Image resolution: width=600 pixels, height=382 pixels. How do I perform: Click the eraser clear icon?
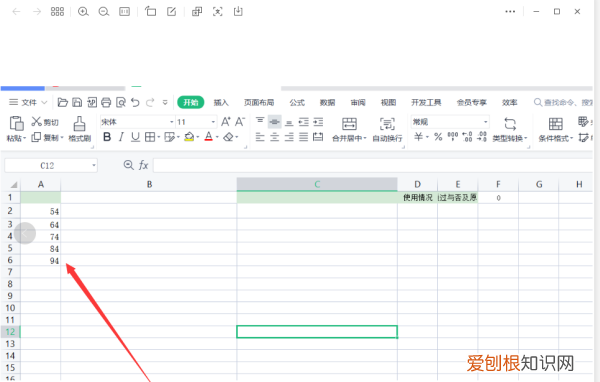click(x=228, y=137)
